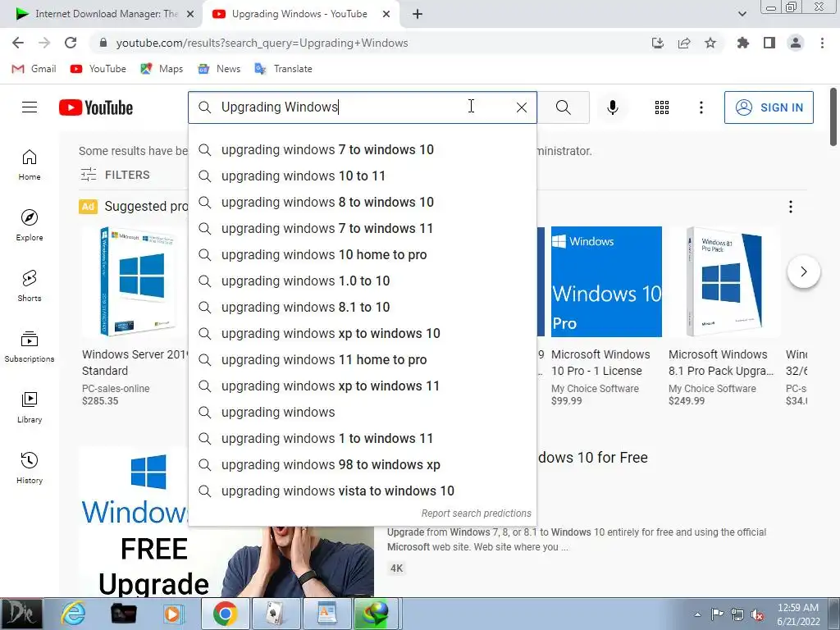Open a new Chrome tab

coord(418,14)
